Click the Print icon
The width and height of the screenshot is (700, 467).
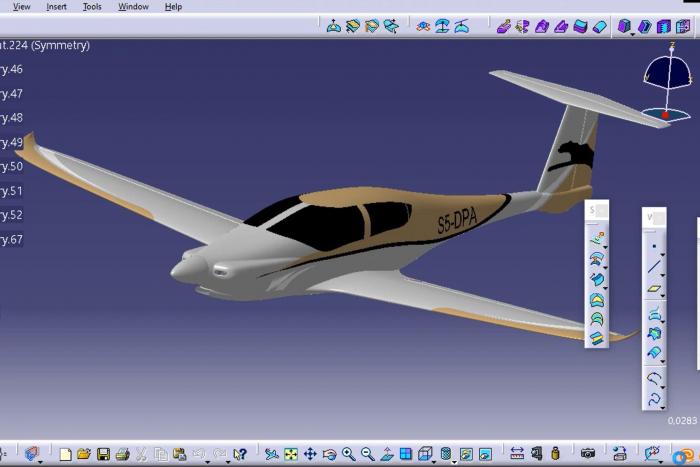122,454
